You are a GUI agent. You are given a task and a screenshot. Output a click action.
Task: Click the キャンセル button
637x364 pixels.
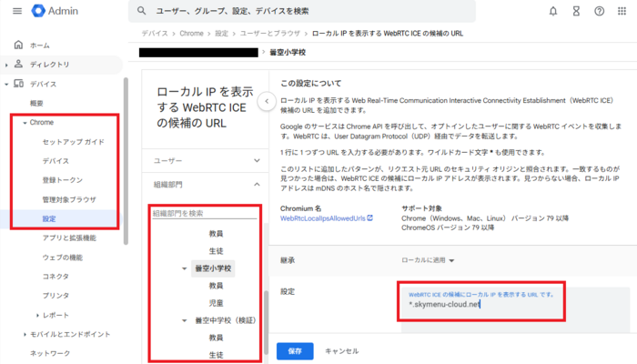tap(344, 350)
